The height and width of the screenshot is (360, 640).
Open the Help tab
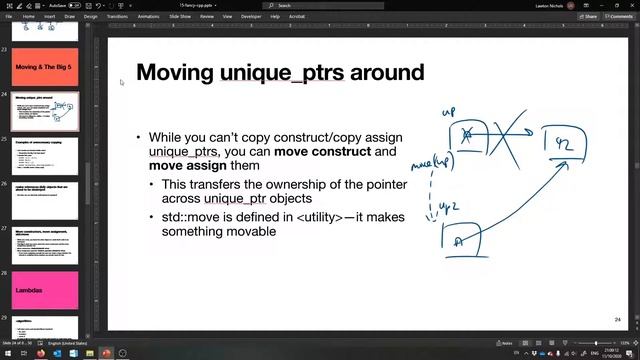275,17
